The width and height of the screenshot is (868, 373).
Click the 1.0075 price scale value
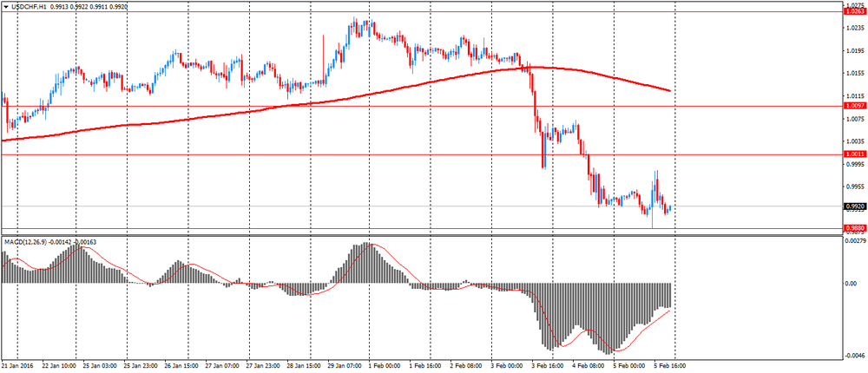(x=855, y=119)
